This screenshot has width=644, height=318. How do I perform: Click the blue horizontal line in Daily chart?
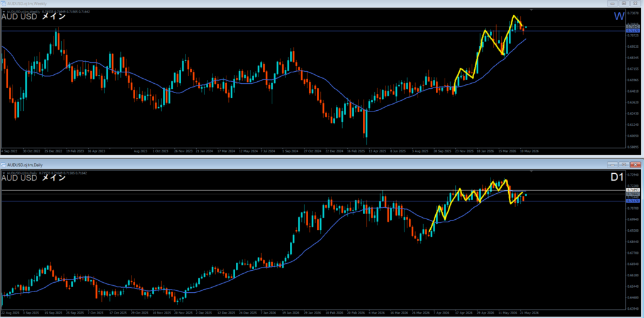(312, 201)
